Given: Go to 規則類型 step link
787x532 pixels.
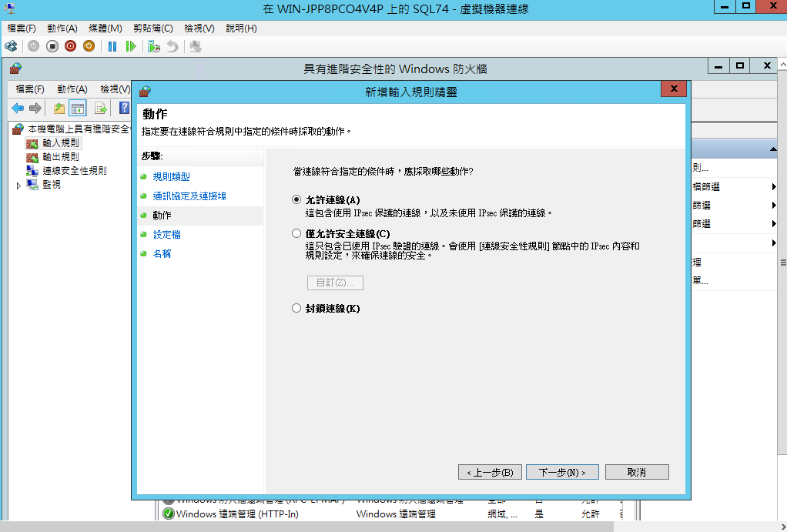Looking at the screenshot, I should 171,176.
